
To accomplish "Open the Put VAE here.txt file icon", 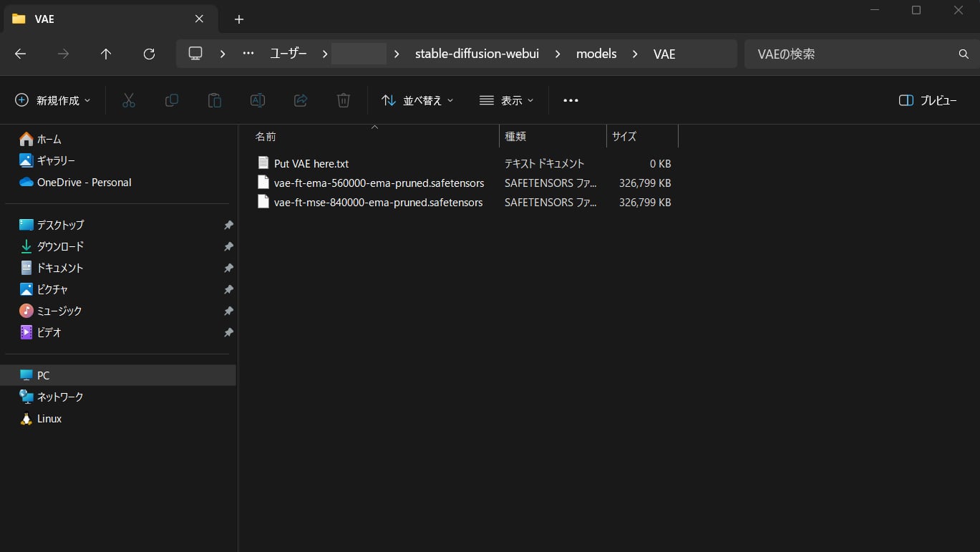I will [263, 163].
